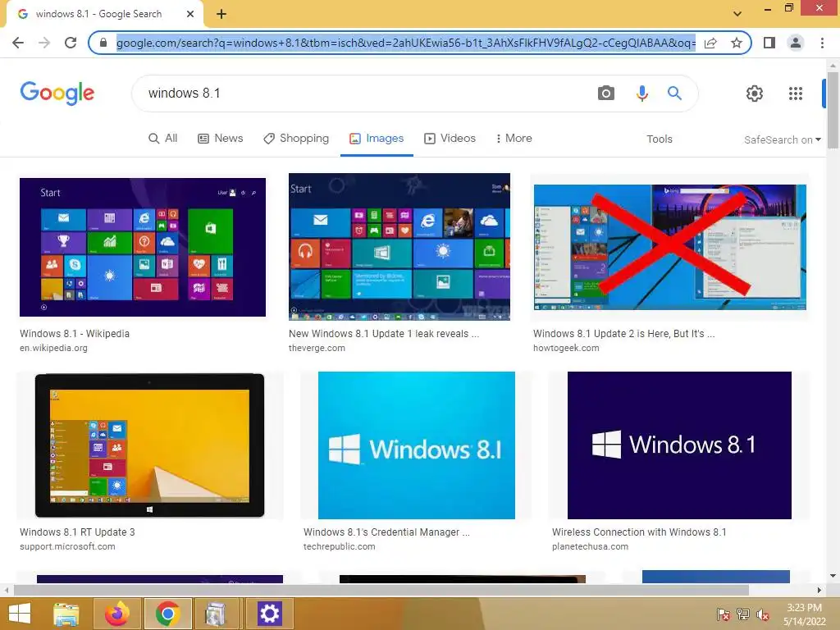Open Chrome profile avatar
840x630 pixels.
[796, 43]
